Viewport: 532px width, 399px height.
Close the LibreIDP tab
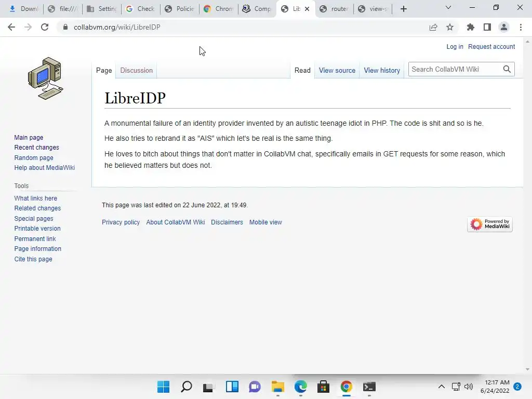pyautogui.click(x=307, y=9)
